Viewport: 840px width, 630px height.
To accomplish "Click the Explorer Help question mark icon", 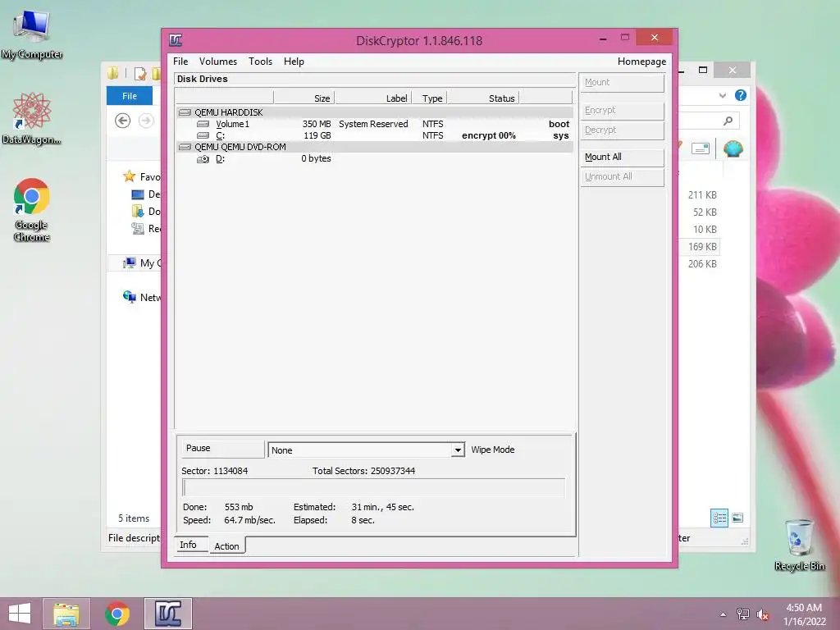I will pos(741,95).
